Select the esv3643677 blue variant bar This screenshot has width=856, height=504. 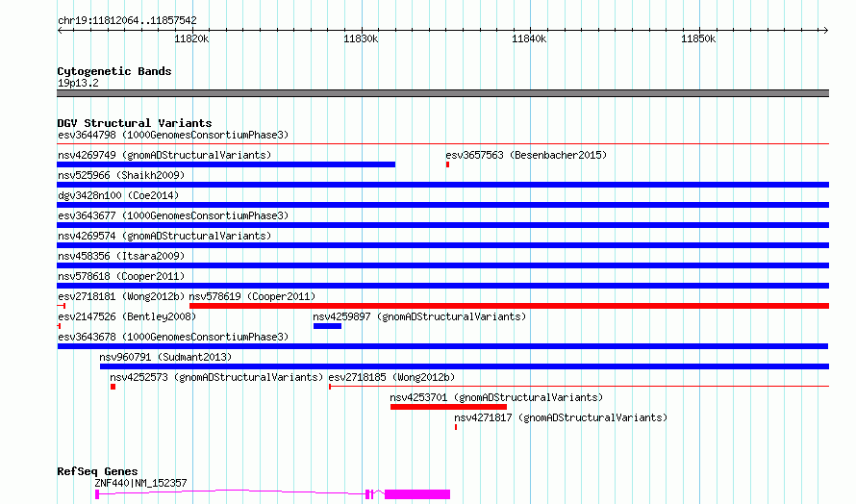[442, 225]
